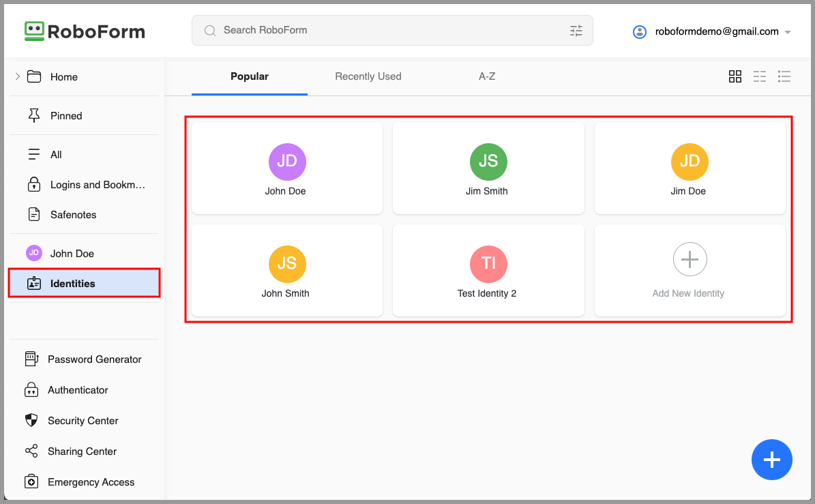Switch to the Popular tab
This screenshot has width=815, height=504.
tap(250, 76)
